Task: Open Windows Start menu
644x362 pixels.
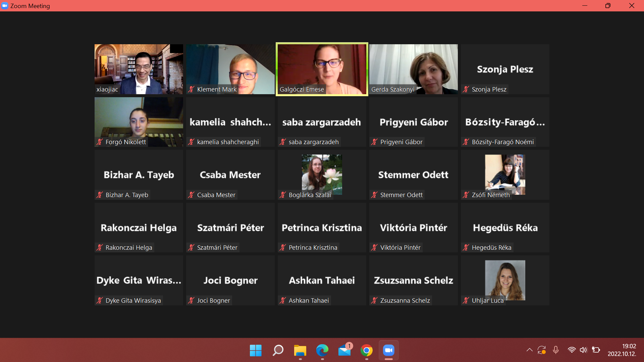Action: tap(256, 351)
